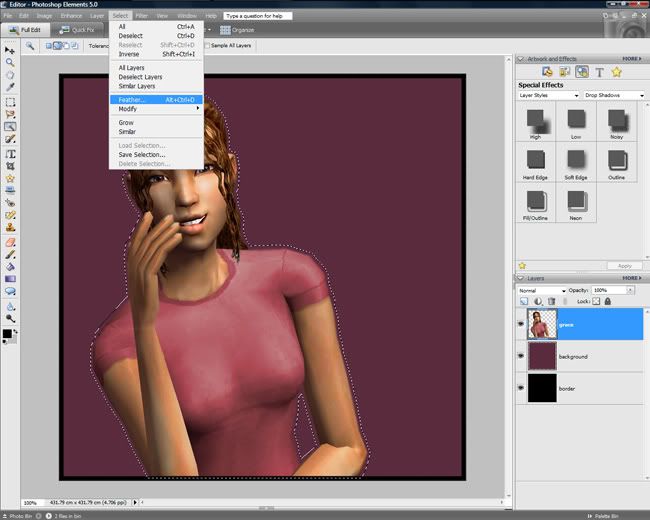
Task: Open the Palette Bin toggle
Action: coord(603,516)
